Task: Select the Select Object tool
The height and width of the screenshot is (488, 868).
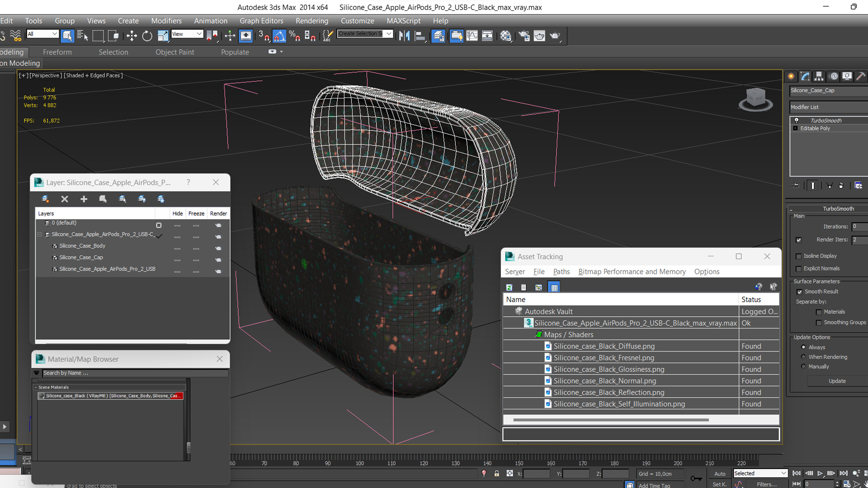Action: (67, 36)
